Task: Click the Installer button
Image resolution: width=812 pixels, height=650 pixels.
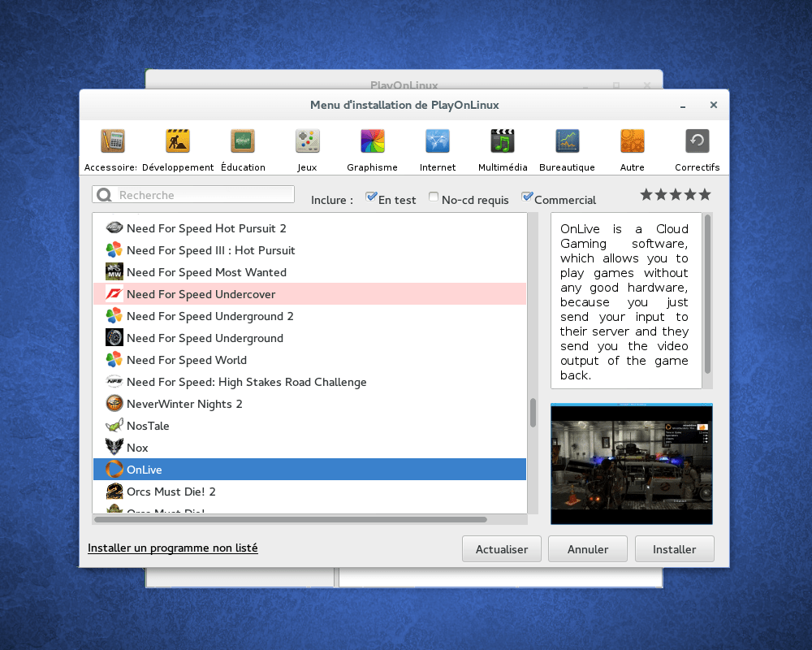Action: (x=674, y=549)
